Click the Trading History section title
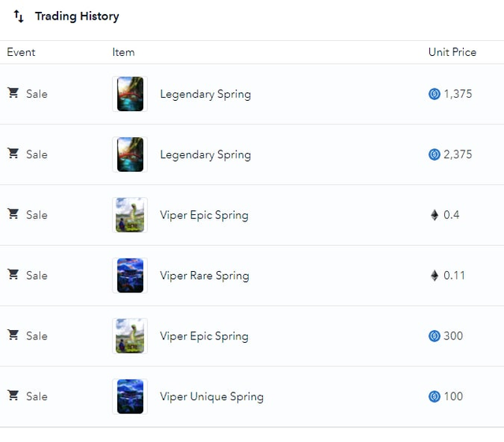The height and width of the screenshot is (442, 504). (x=77, y=16)
